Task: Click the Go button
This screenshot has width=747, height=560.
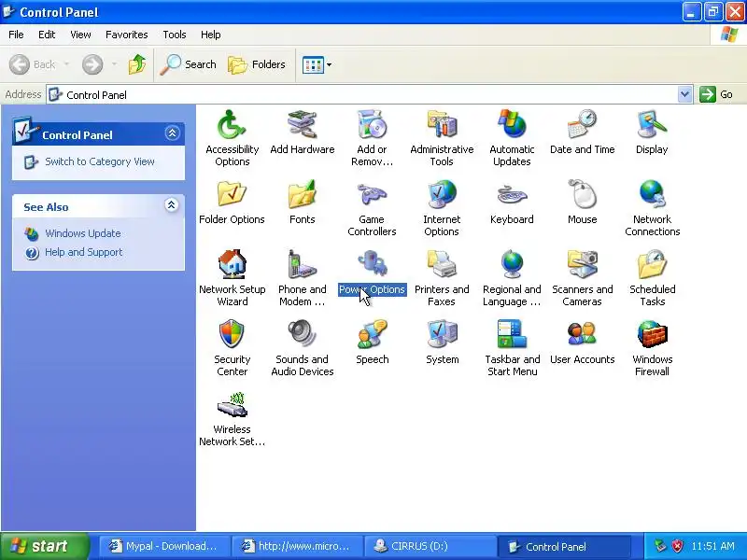Action: tap(716, 94)
